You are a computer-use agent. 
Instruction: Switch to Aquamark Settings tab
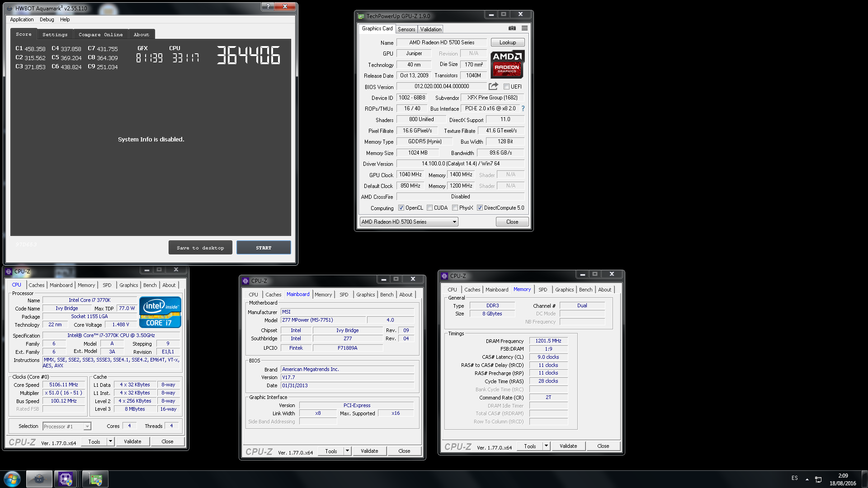(x=55, y=34)
